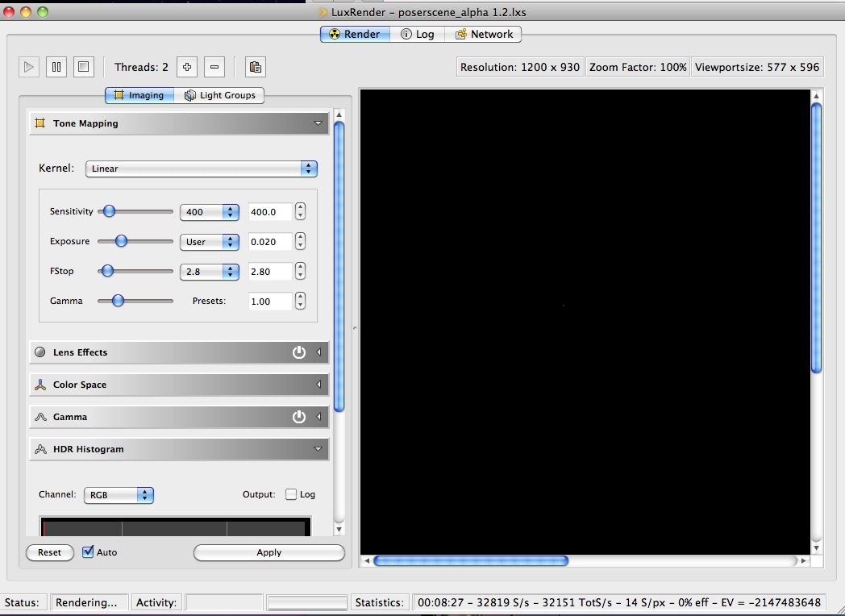Image resolution: width=845 pixels, height=616 pixels.
Task: Pause the rendering with pause icon
Action: click(x=56, y=67)
